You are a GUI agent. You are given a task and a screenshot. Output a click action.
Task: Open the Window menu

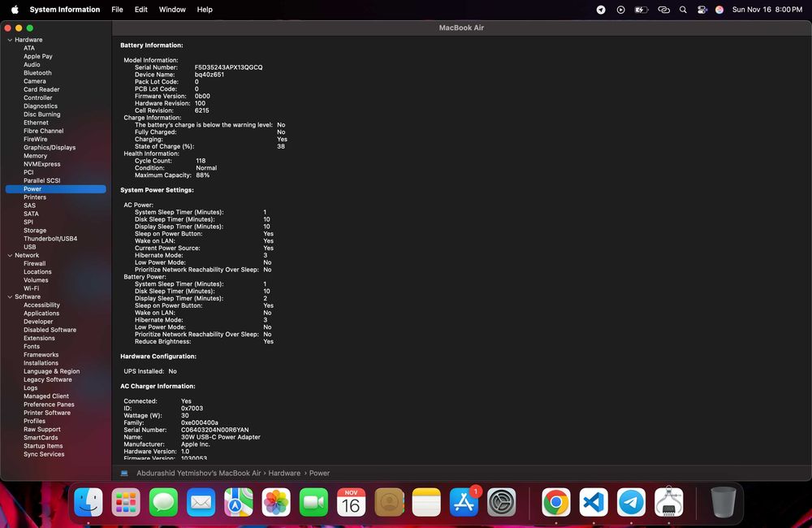pos(172,9)
